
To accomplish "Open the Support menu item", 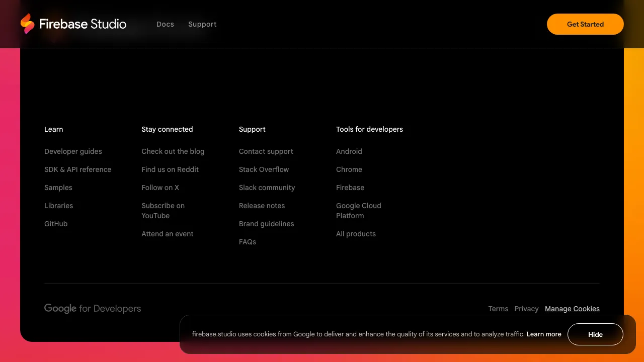I will tap(202, 24).
